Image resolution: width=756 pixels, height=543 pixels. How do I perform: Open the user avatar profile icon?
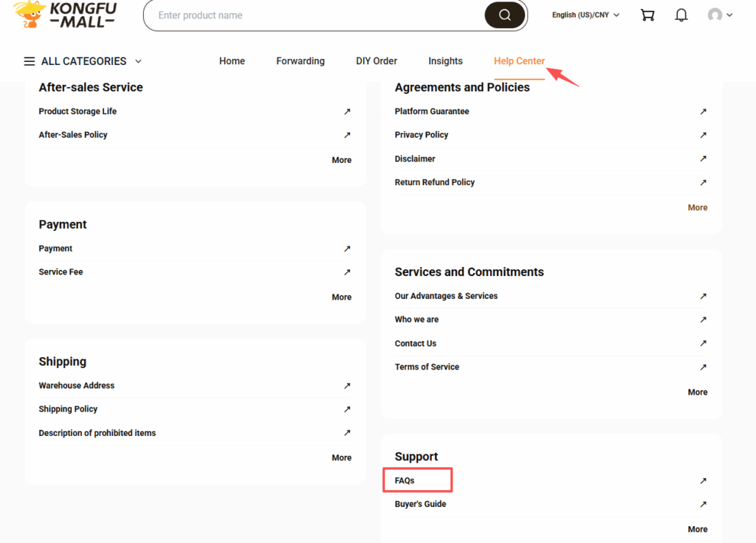[715, 14]
